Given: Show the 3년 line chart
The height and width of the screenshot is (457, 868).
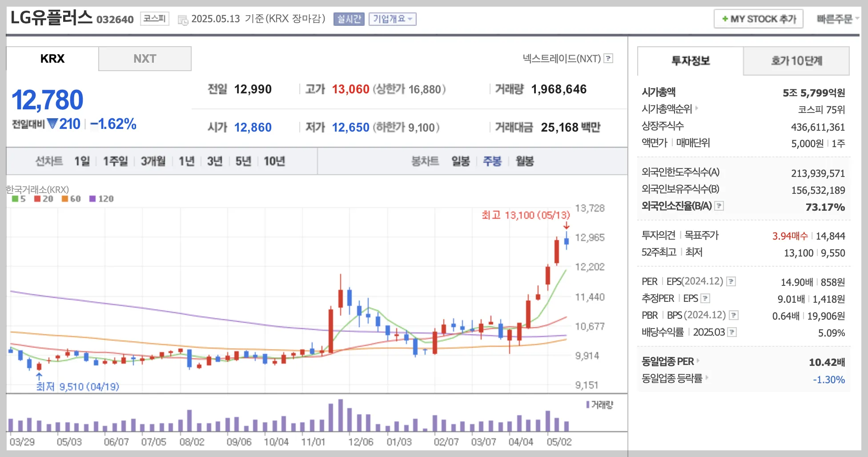Looking at the screenshot, I should pos(215,161).
